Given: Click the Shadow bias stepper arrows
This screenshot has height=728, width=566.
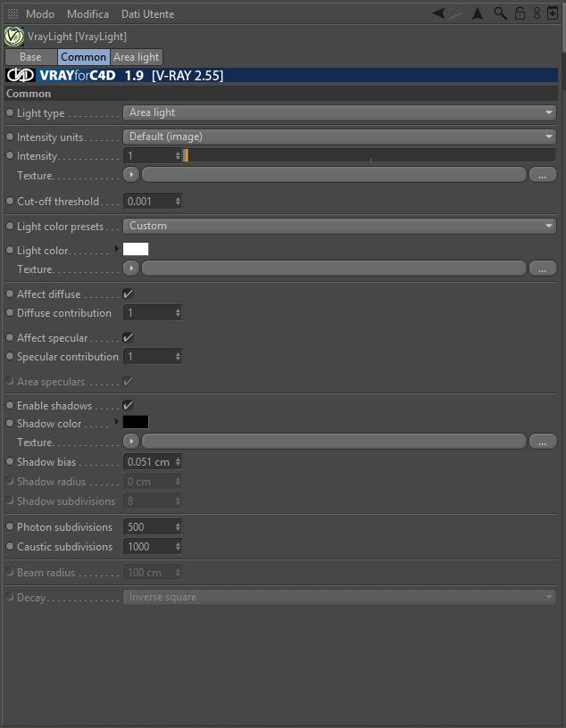Looking at the screenshot, I should tap(178, 462).
